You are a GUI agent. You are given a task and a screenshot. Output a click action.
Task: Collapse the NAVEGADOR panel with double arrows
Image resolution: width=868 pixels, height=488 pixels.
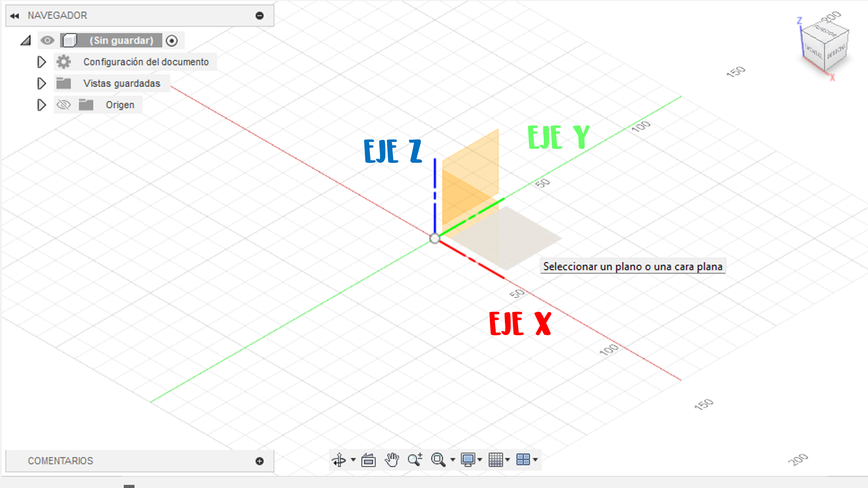(14, 16)
